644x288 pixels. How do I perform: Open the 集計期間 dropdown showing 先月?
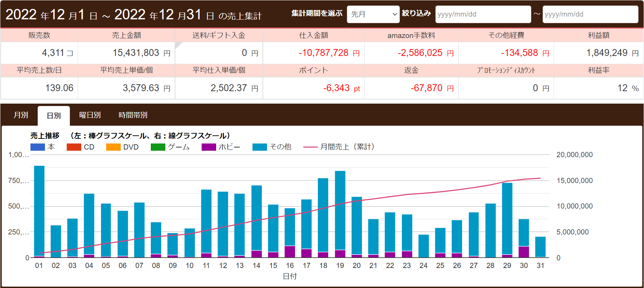coord(373,14)
